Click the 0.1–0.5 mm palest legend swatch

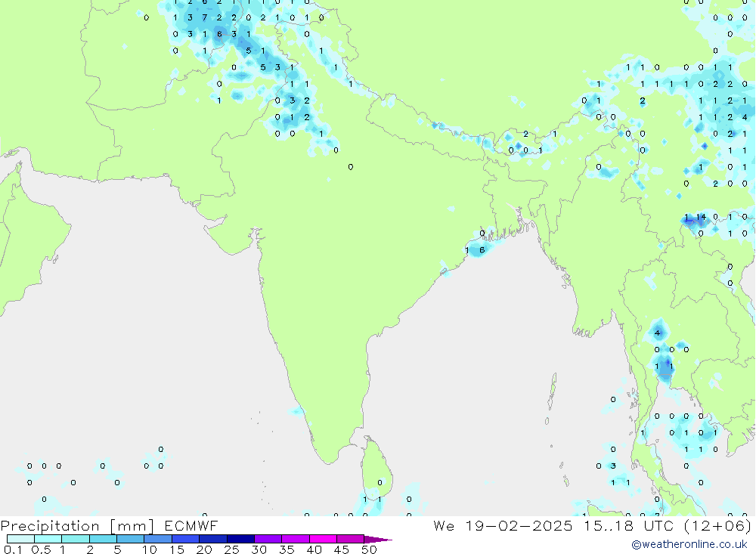(20, 539)
